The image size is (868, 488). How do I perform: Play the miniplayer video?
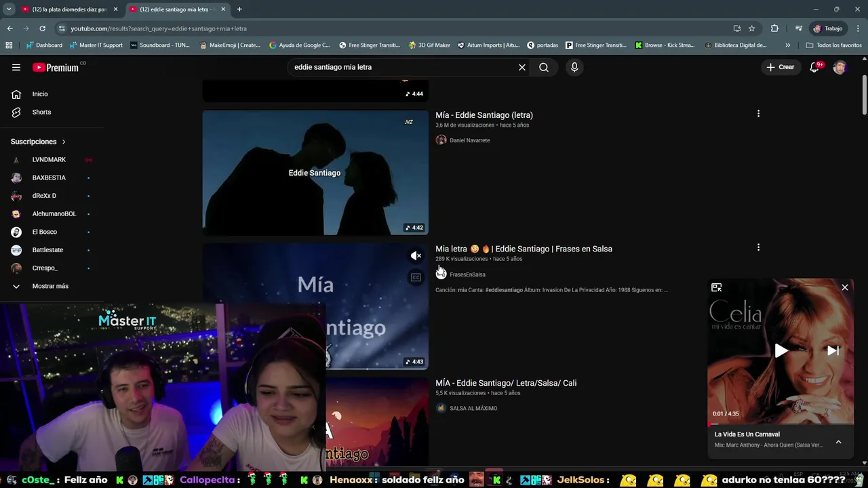pos(781,350)
